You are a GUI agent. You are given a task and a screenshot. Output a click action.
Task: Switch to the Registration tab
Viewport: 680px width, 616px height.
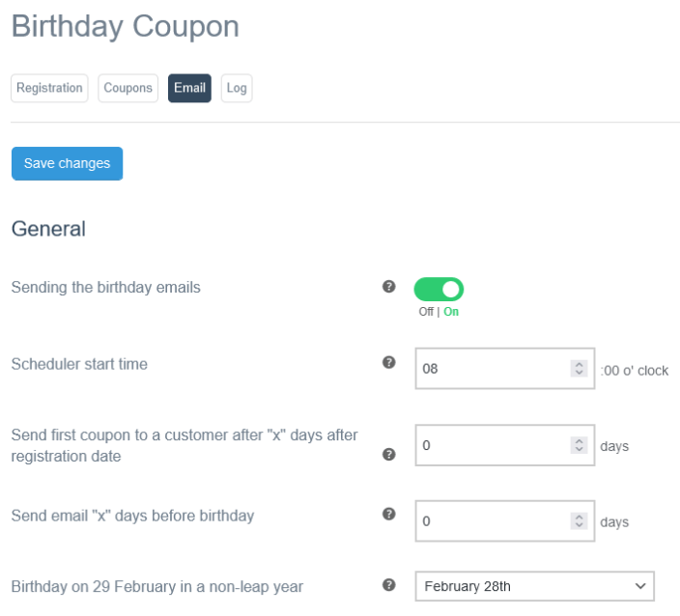(49, 88)
